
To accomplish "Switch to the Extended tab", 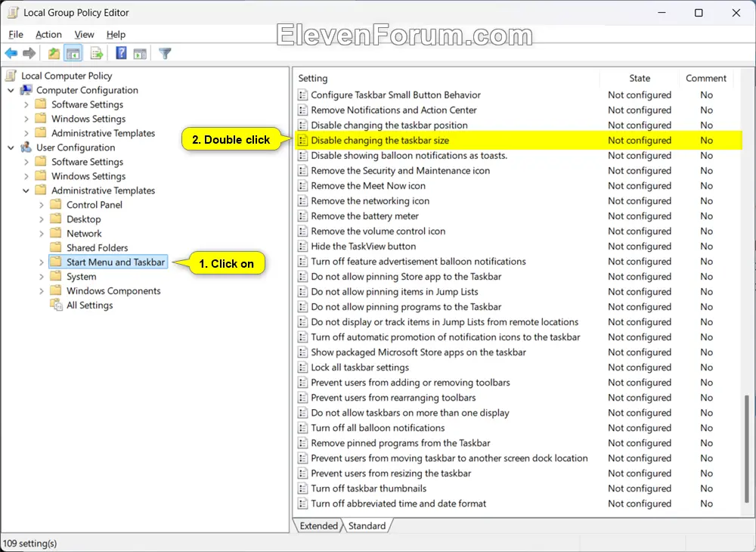I will click(319, 526).
